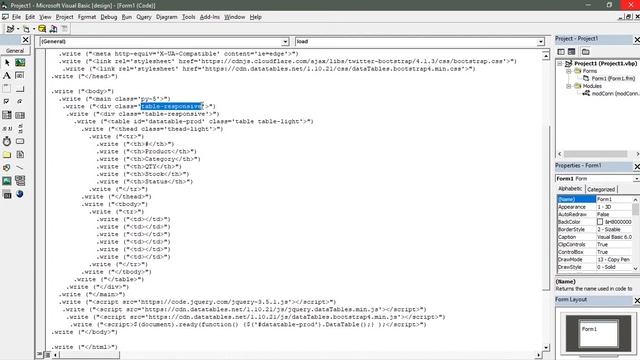The width and height of the screenshot is (640, 360).
Task: Click the code window vertical scrollbar thumb
Action: pyautogui.click(x=546, y=208)
